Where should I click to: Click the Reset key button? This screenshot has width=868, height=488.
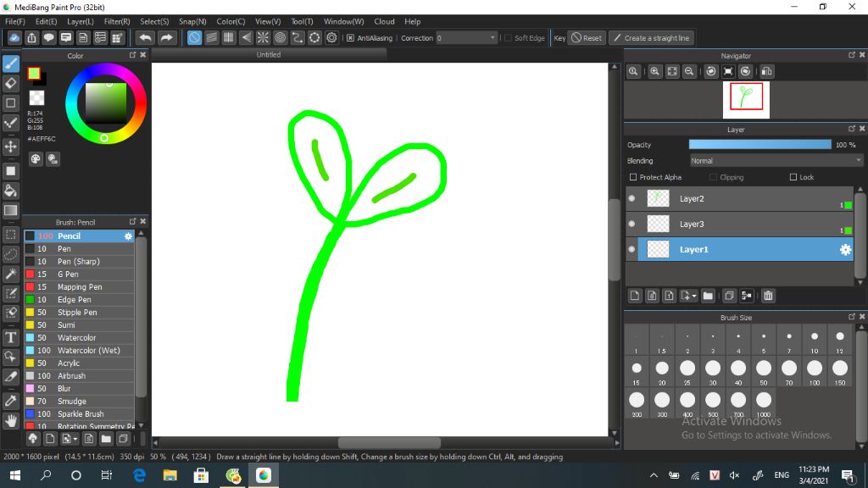(x=587, y=37)
